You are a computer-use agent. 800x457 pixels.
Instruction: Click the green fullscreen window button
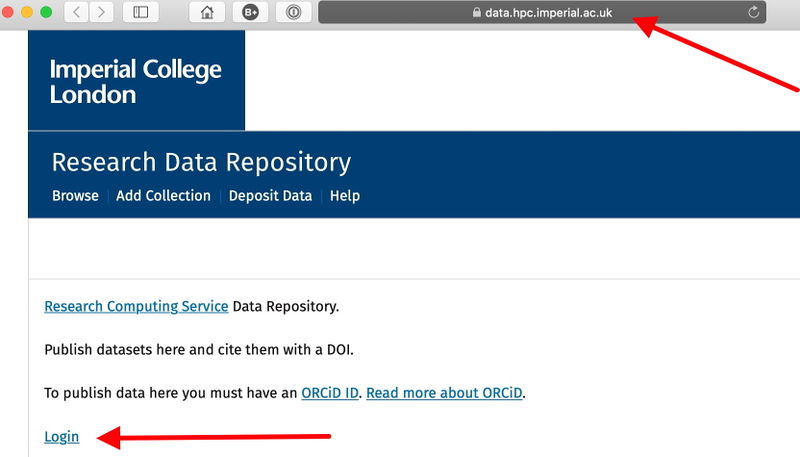44,12
